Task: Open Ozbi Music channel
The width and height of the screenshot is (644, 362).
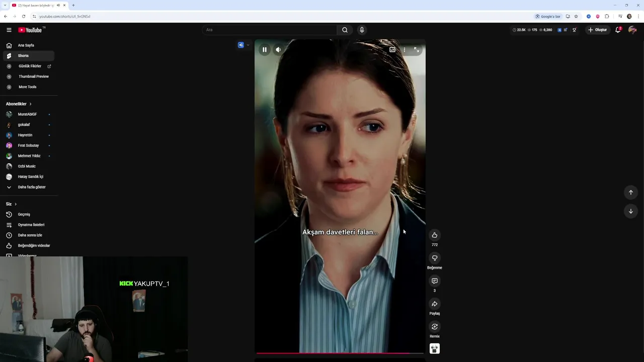Action: tap(29, 166)
